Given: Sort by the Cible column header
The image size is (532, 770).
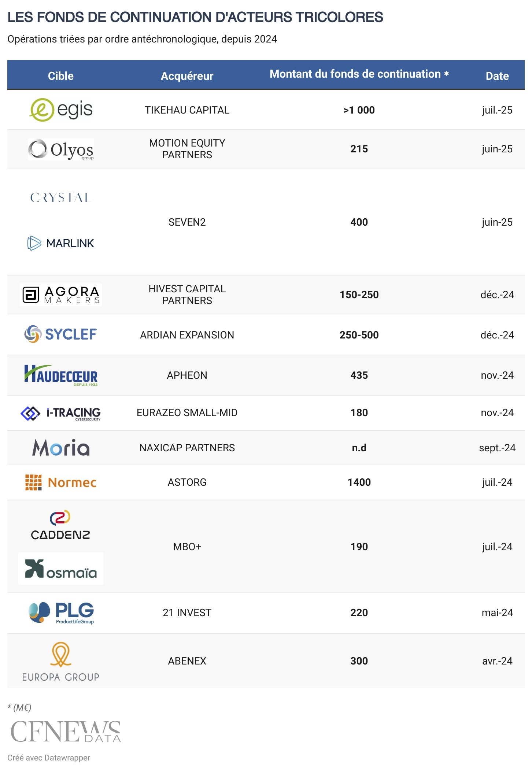Looking at the screenshot, I should pyautogui.click(x=61, y=76).
